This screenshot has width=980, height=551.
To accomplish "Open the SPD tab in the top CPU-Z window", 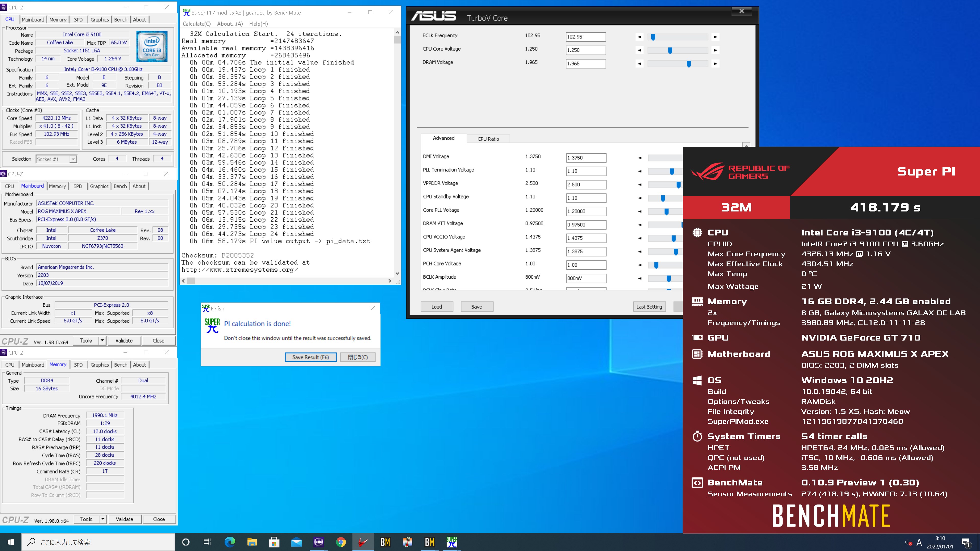I will point(78,20).
